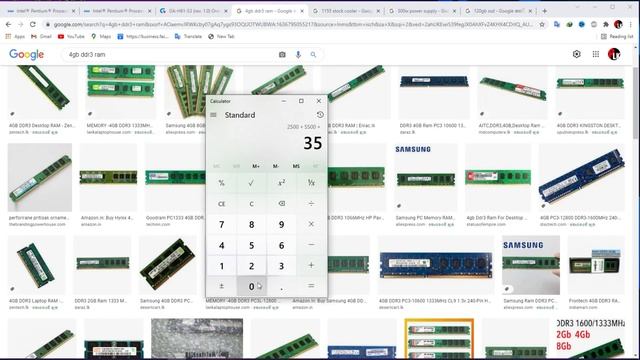The image size is (640, 360).
Task: Bookmark this page with the star icon
Action: tap(542, 24)
